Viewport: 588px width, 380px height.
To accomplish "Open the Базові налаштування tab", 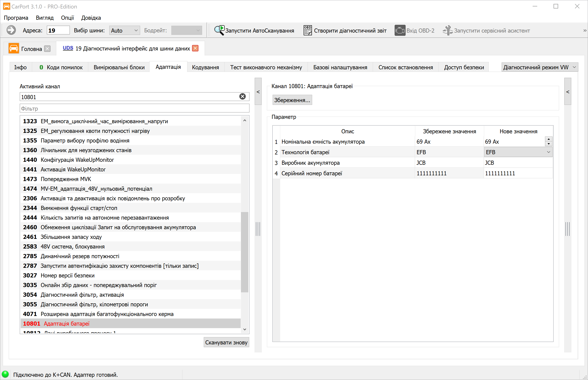I will (340, 67).
